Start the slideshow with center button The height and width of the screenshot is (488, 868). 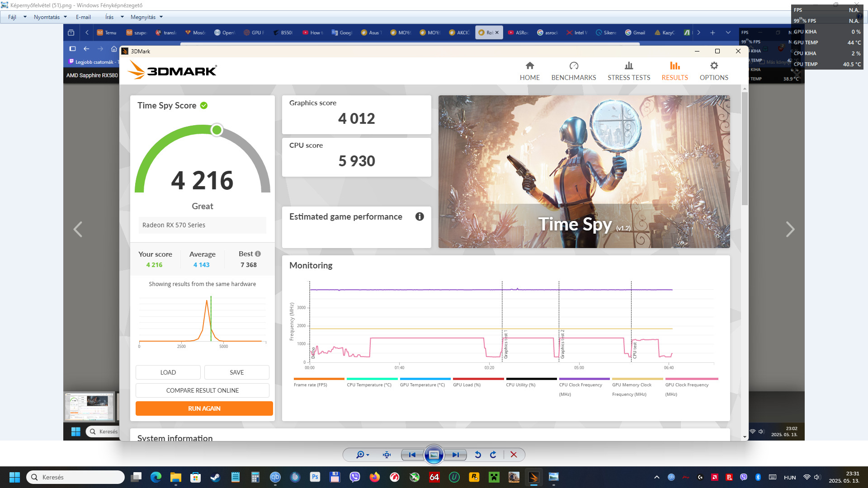(x=434, y=455)
